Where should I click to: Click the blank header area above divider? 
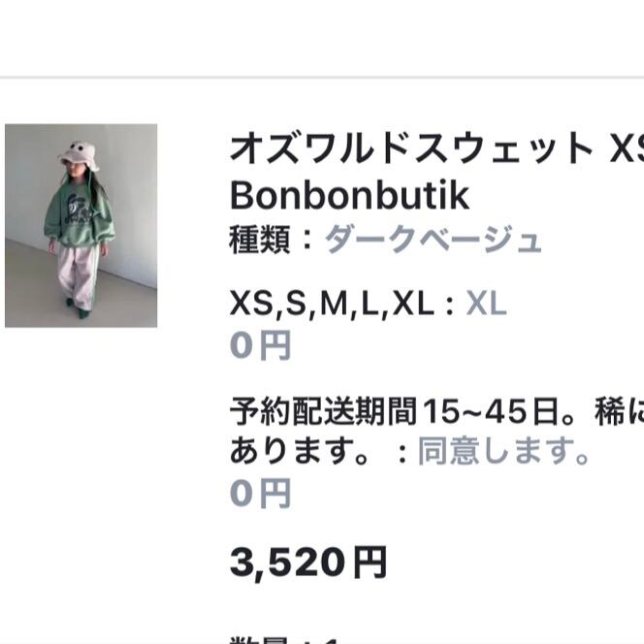pos(322,38)
